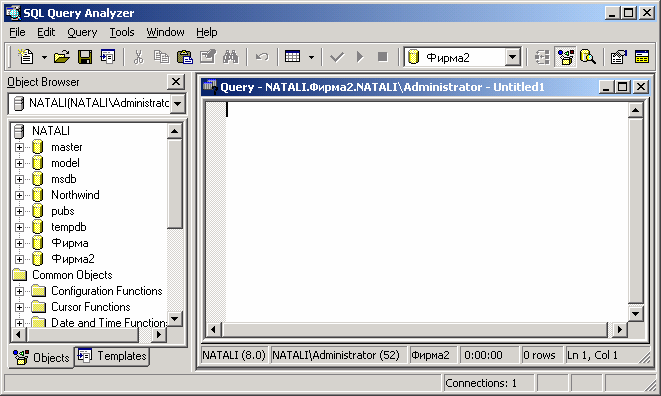Click the Parse Query checkmark icon
Image resolution: width=661 pixels, height=396 pixels.
[x=337, y=57]
